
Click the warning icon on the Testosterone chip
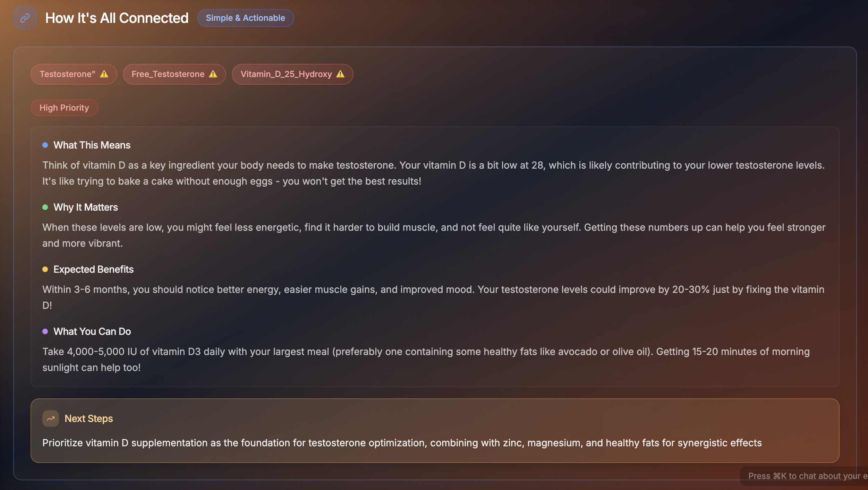104,74
